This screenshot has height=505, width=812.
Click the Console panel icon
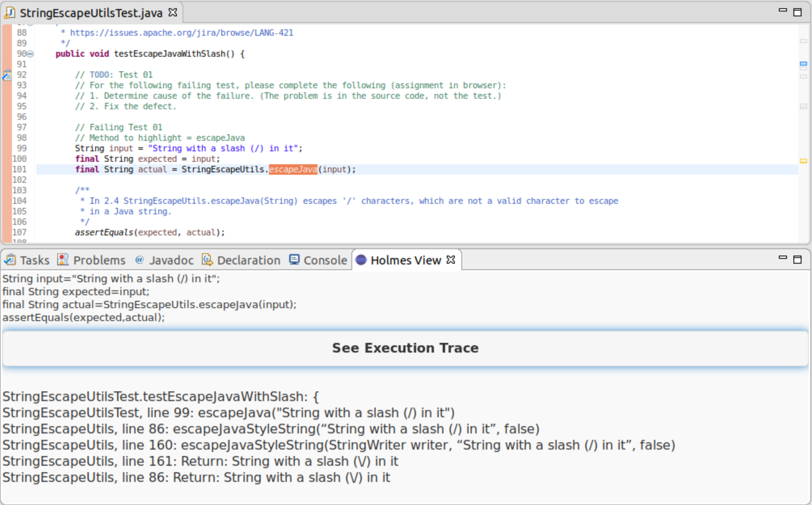pos(293,260)
